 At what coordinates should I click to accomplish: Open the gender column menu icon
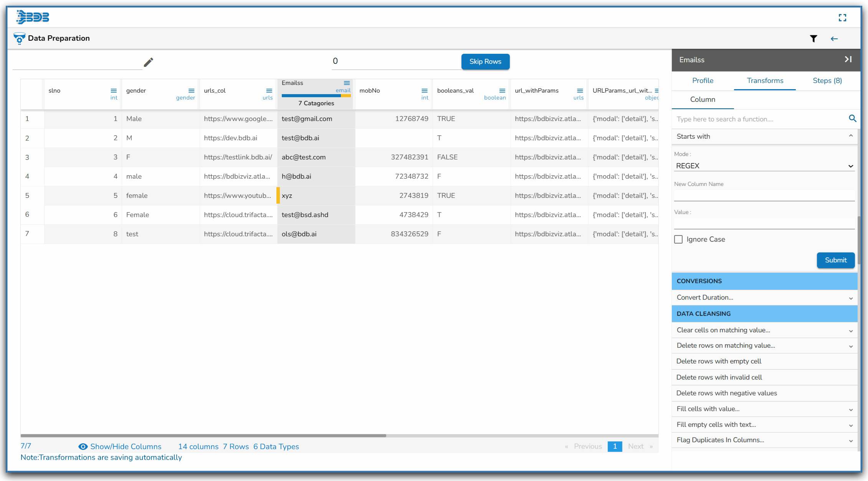tap(191, 91)
